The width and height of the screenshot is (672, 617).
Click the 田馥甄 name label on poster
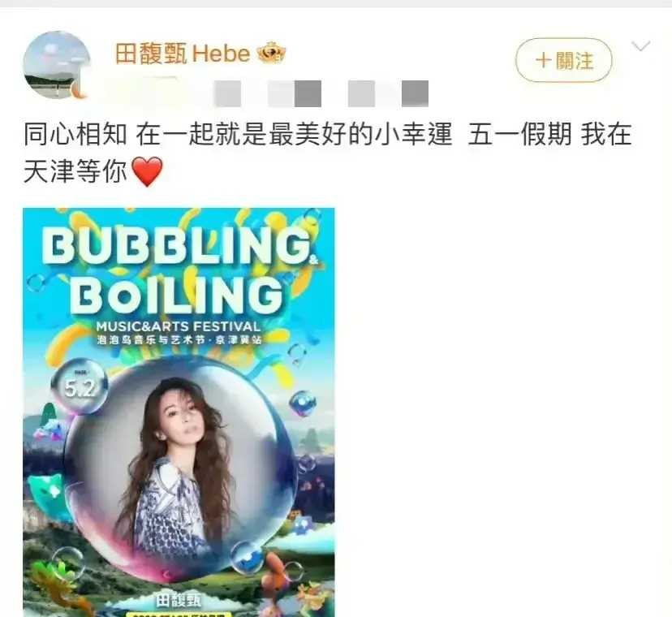[179, 600]
